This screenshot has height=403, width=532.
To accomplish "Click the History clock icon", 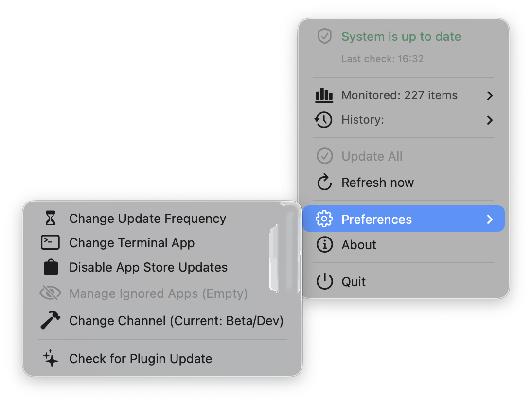I will coord(324,120).
